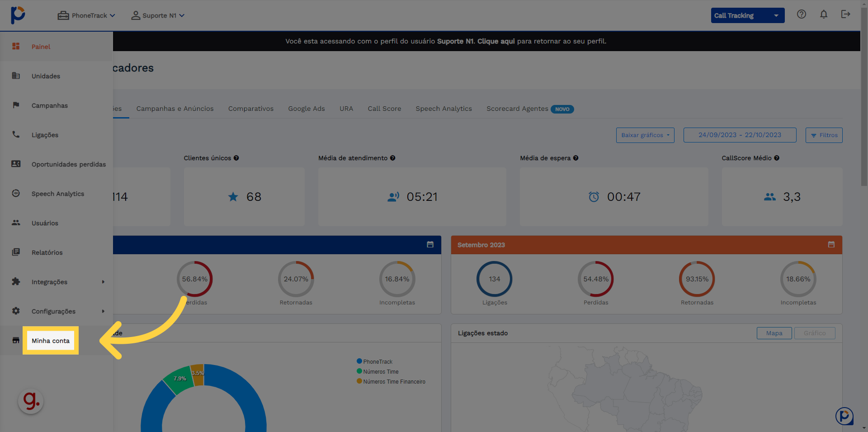Click the help icon beside Clientes únicos
Image resolution: width=868 pixels, height=432 pixels.
coord(236,158)
